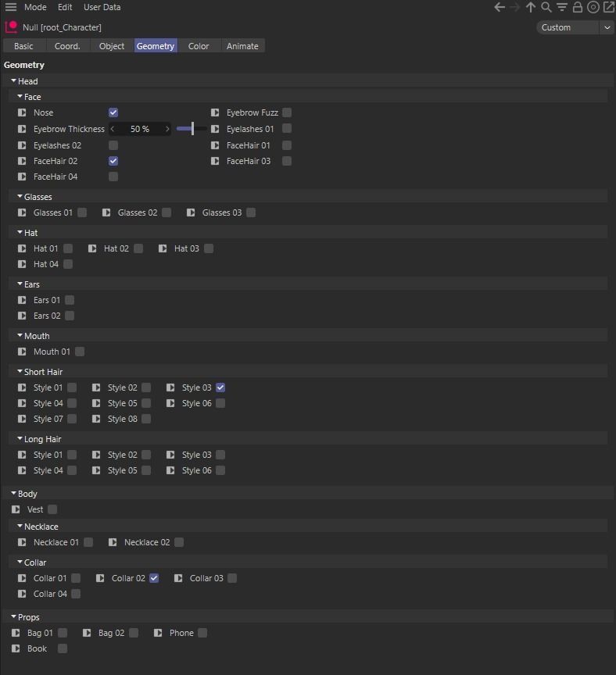This screenshot has width=616, height=675.
Task: Uncheck the Nose checkbox
Action: tap(113, 112)
